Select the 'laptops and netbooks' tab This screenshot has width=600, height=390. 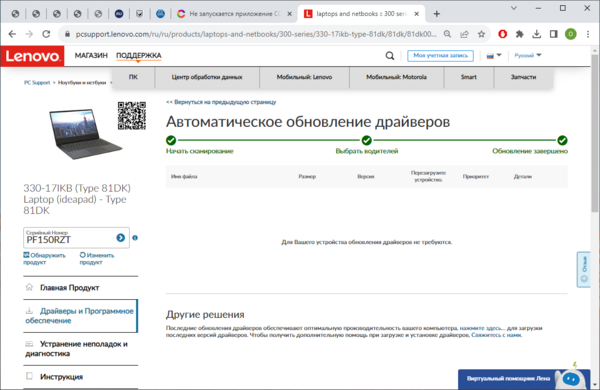click(x=361, y=14)
